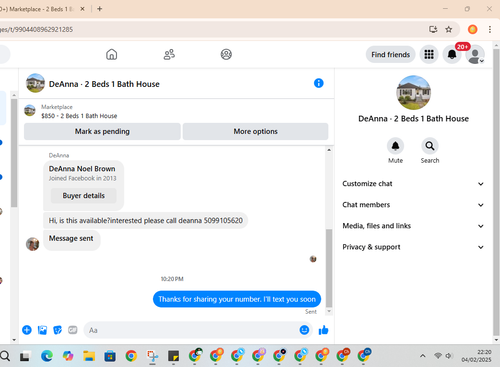The width and height of the screenshot is (500, 367).
Task: Expand the Customize chat section
Action: coord(413,184)
